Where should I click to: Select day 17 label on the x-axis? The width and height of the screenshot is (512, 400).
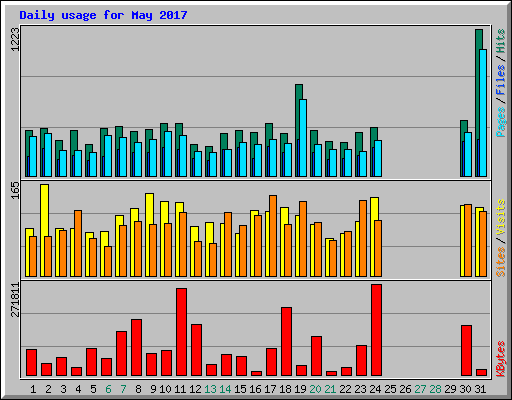[x=270, y=389]
